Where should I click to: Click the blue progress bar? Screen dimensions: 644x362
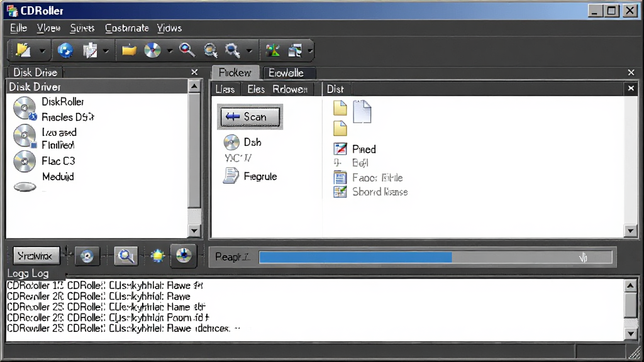click(435, 257)
